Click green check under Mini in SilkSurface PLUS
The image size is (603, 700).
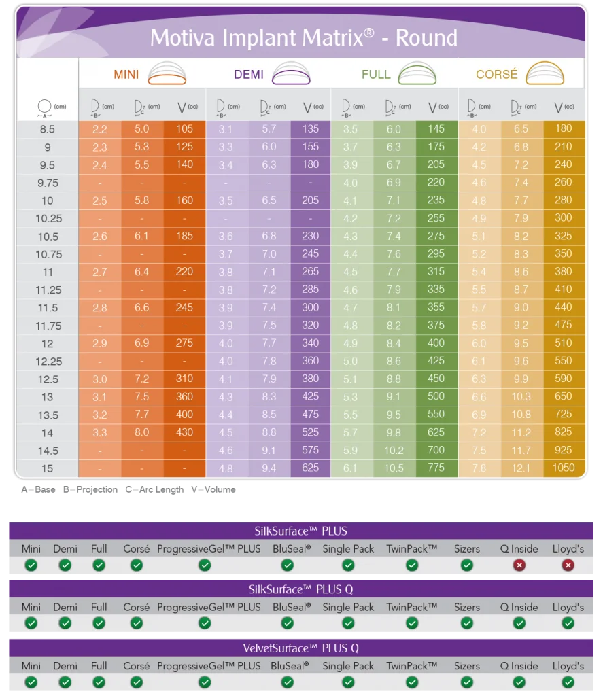pyautogui.click(x=31, y=565)
